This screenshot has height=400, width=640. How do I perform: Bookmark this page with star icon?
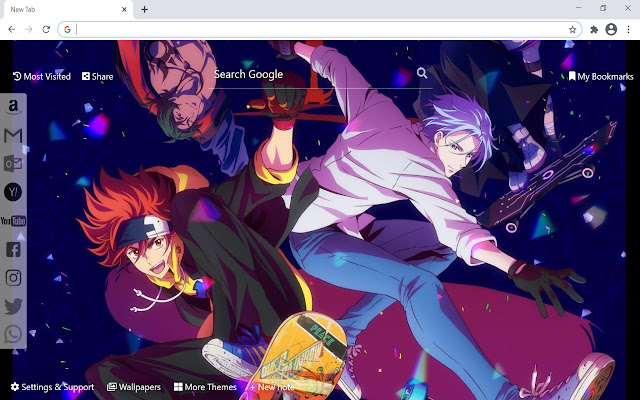coord(572,29)
